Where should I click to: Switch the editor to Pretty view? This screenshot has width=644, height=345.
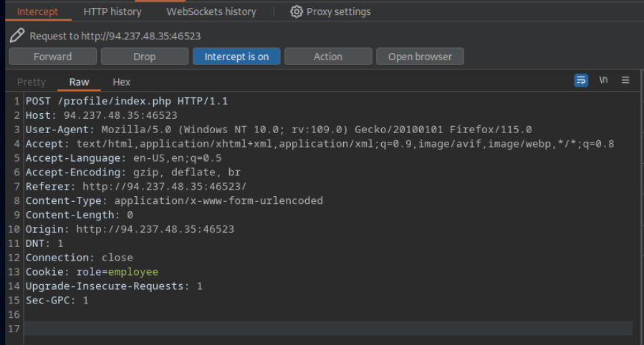pyautogui.click(x=31, y=82)
